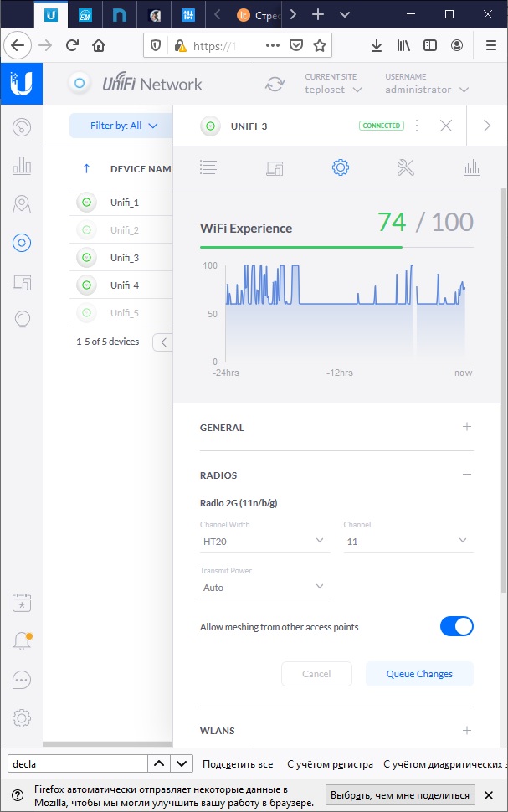
Task: Reload the page in Firefox
Action: pos(72,45)
